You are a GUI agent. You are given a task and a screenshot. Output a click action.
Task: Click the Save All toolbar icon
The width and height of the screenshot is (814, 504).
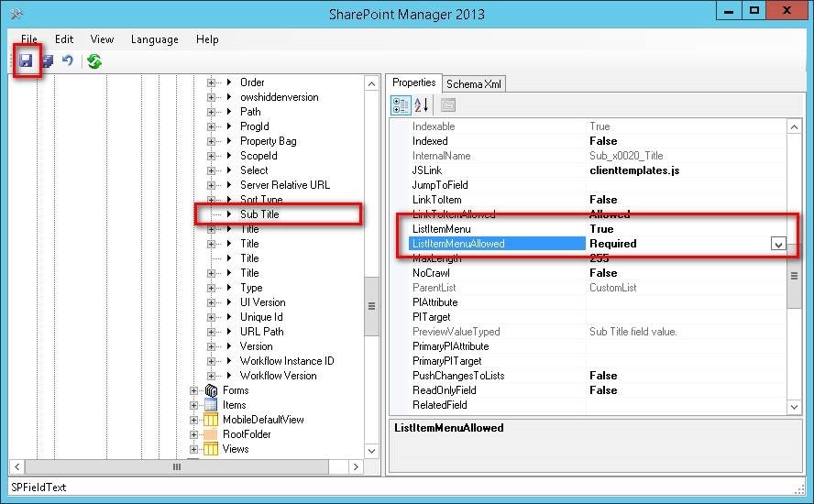click(48, 61)
